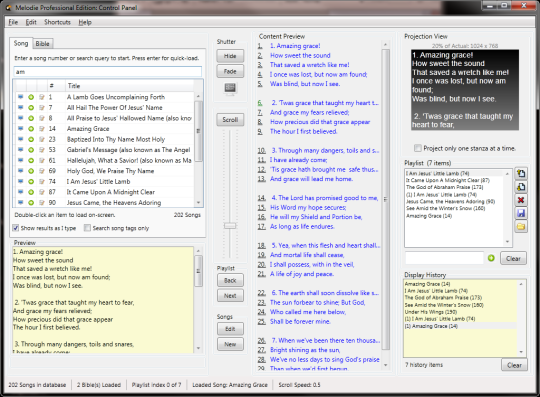Click green add icon for Baptized Into Thy Name

pos(31,139)
